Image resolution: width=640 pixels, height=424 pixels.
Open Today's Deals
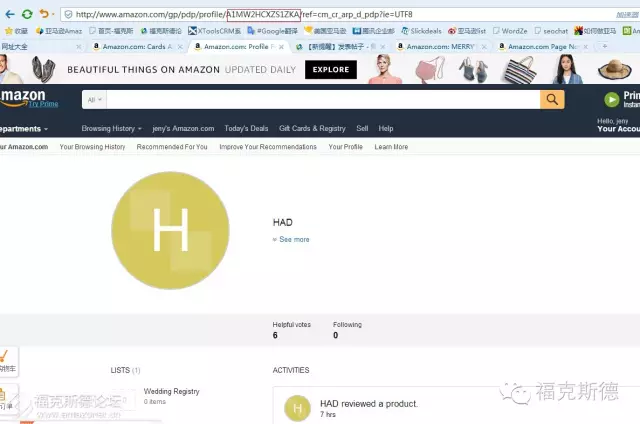[x=246, y=129]
